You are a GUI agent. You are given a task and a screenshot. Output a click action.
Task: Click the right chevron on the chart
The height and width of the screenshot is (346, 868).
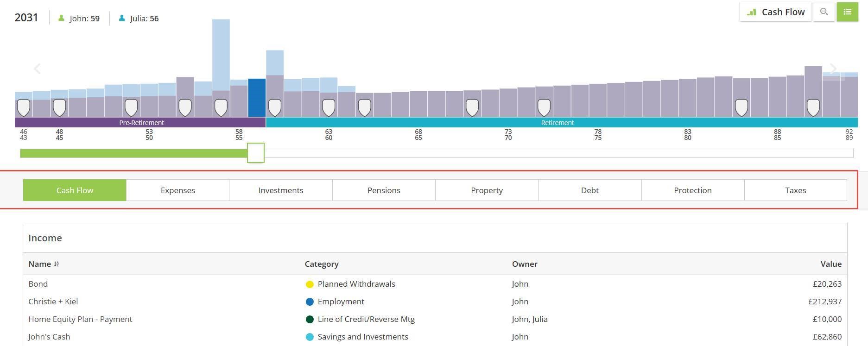pos(833,69)
